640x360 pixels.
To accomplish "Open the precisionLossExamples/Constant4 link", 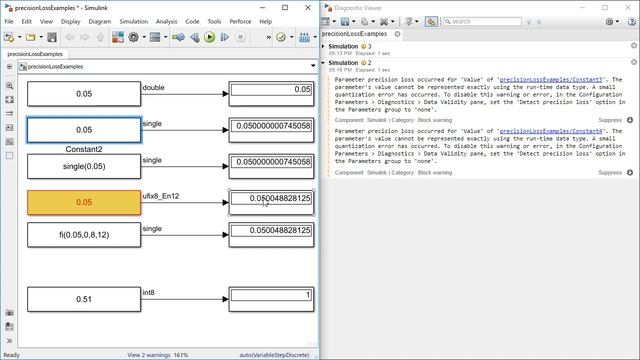I will tap(551, 131).
